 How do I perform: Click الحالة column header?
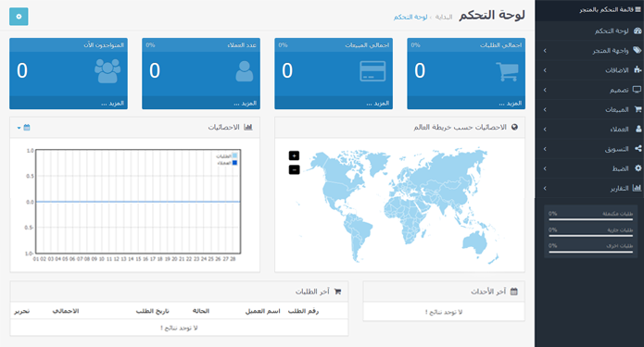pos(201,311)
